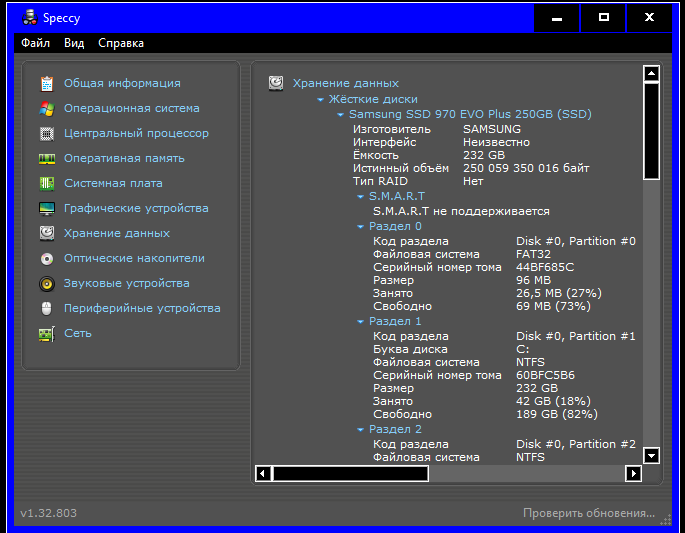The height and width of the screenshot is (533, 685).
Task: Click the value 189 GB (82%)
Action: tap(557, 414)
